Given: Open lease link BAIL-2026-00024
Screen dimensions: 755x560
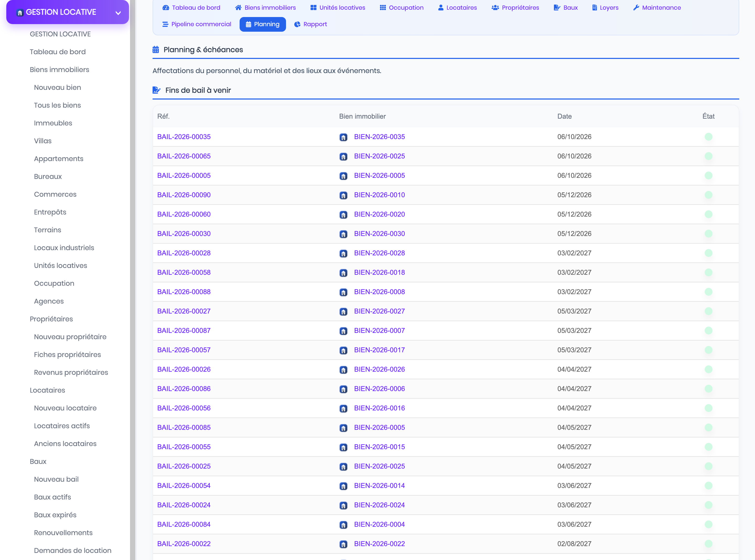Looking at the screenshot, I should click(x=184, y=505).
